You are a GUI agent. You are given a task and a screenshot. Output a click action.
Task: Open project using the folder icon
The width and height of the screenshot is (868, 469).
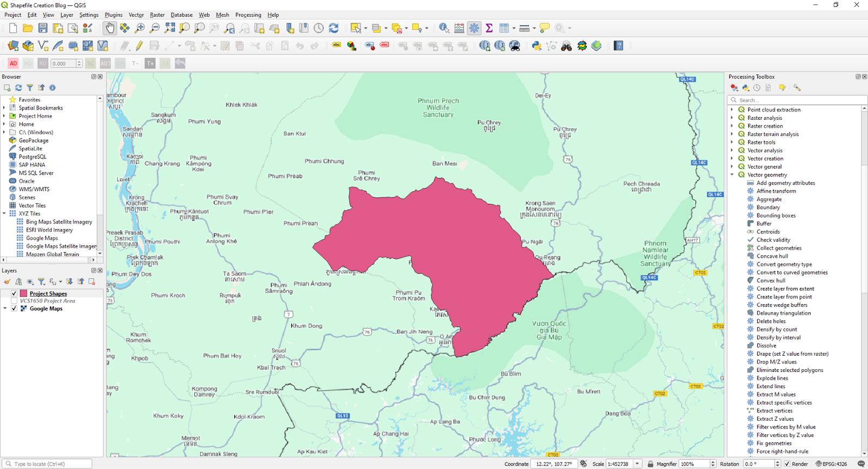point(28,28)
